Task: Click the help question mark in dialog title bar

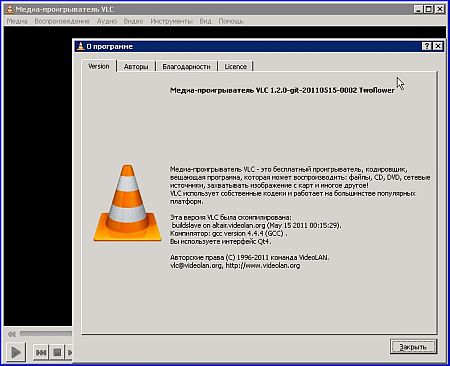Action: click(427, 46)
